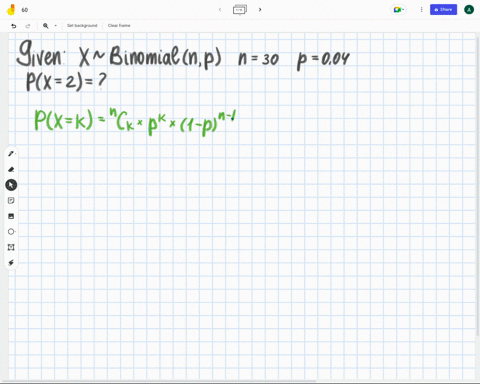Expand the zoom level dropdown arrow
Screen dimensions: 480x384
pyautogui.click(x=56, y=26)
